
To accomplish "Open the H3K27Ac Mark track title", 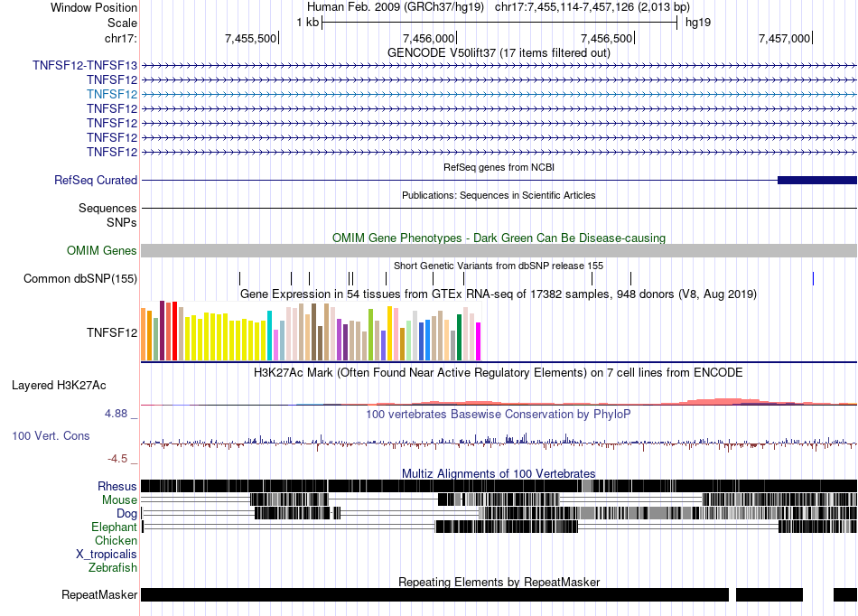I will click(499, 373).
